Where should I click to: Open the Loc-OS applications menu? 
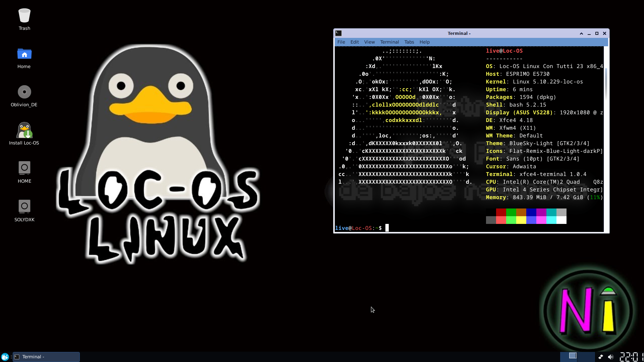[5, 357]
